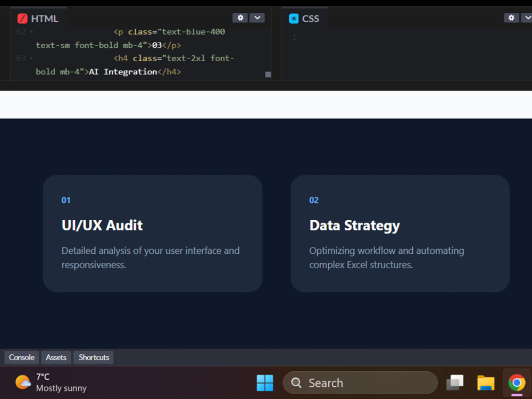The image size is (532, 399).
Task: Expand the HTML panel chevron dropdown
Action: tap(257, 18)
